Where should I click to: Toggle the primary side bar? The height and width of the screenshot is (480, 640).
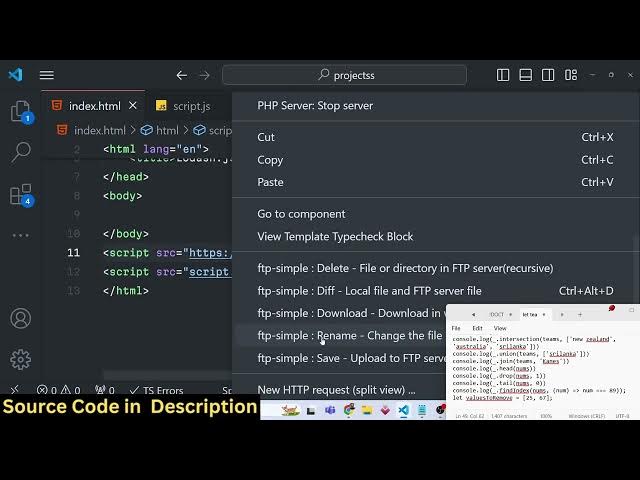point(503,75)
